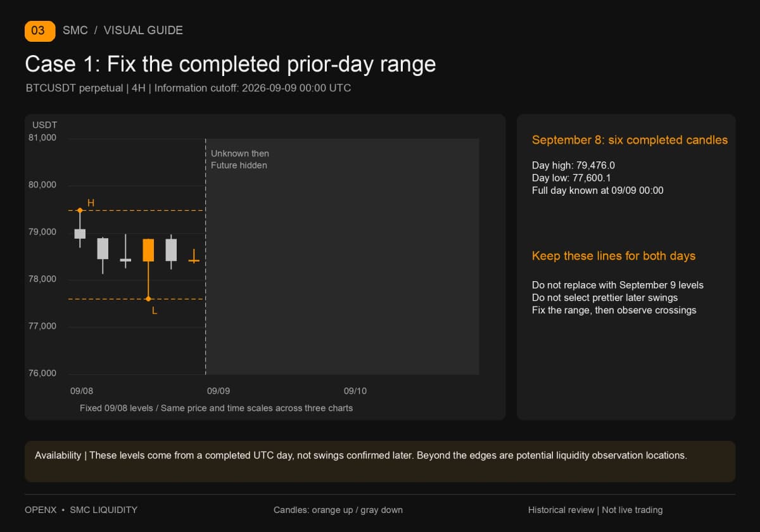The width and height of the screenshot is (760, 532).
Task: Click the orange dot marking the day low
Action: [x=148, y=299]
